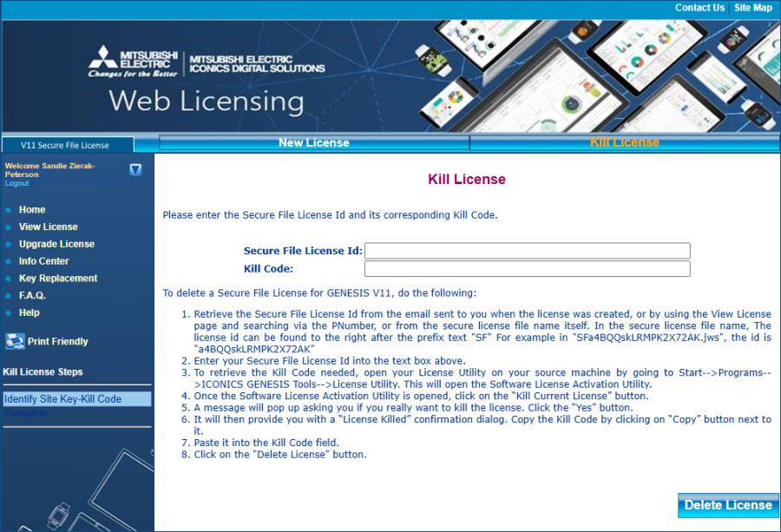Click the Complete step text

pyautogui.click(x=26, y=413)
